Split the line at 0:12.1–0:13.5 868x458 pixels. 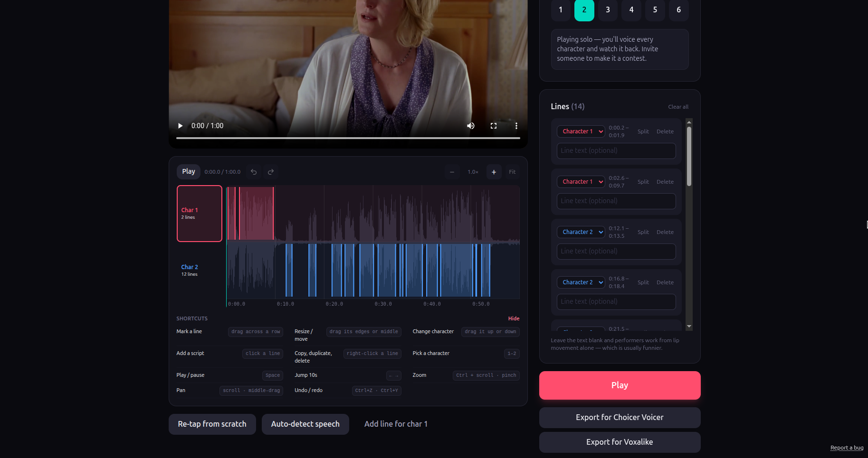pyautogui.click(x=643, y=232)
